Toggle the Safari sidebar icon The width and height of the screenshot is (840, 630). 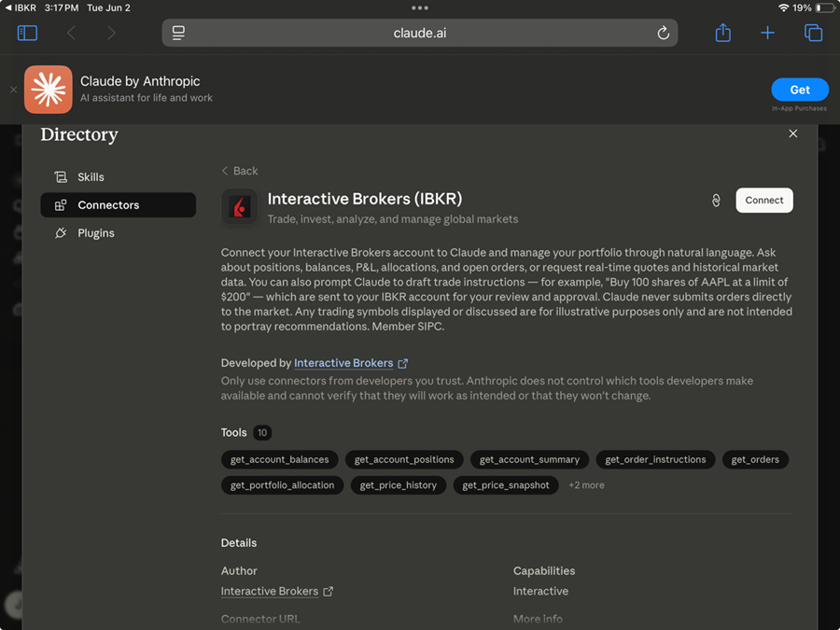coord(27,33)
